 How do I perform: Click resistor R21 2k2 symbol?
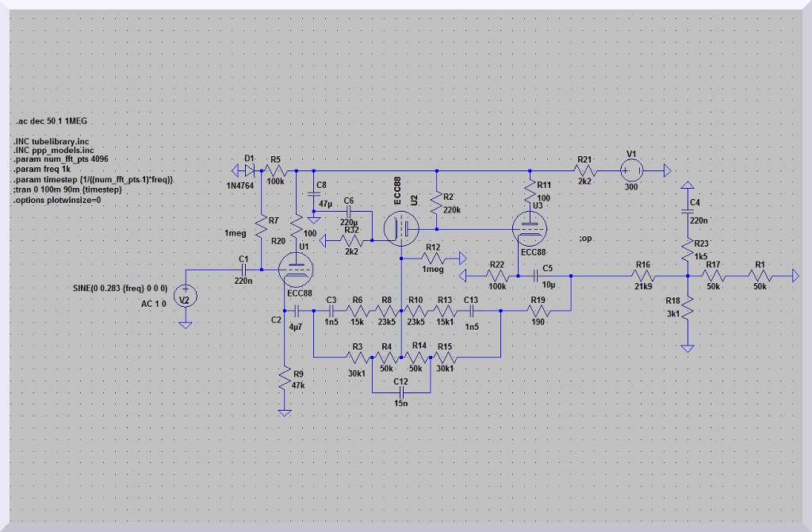pos(584,170)
